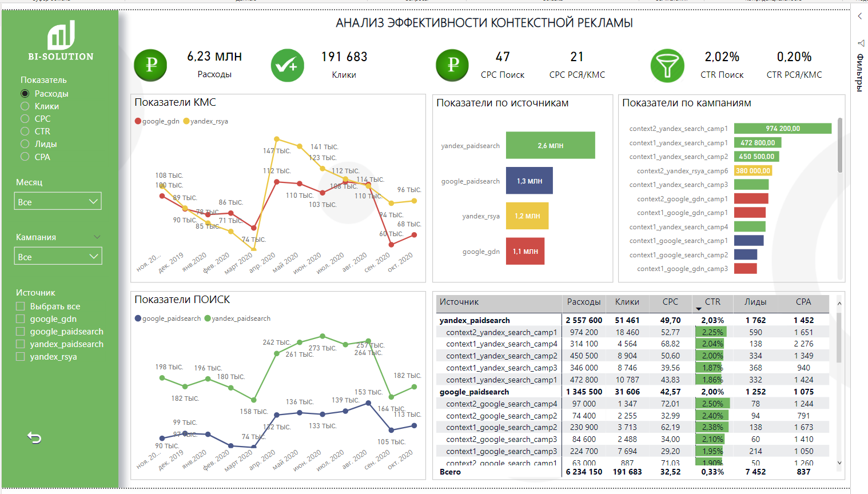Open the Кампания dropdown list

point(58,256)
